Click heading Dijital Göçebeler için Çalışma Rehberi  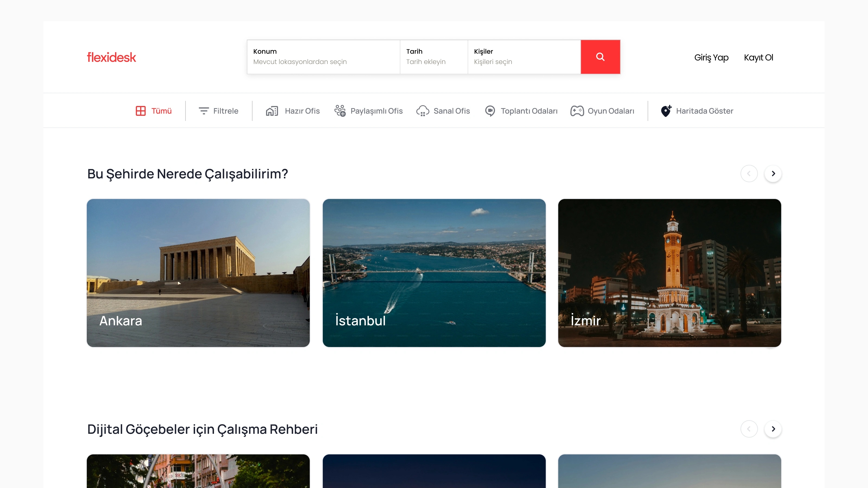tap(203, 429)
